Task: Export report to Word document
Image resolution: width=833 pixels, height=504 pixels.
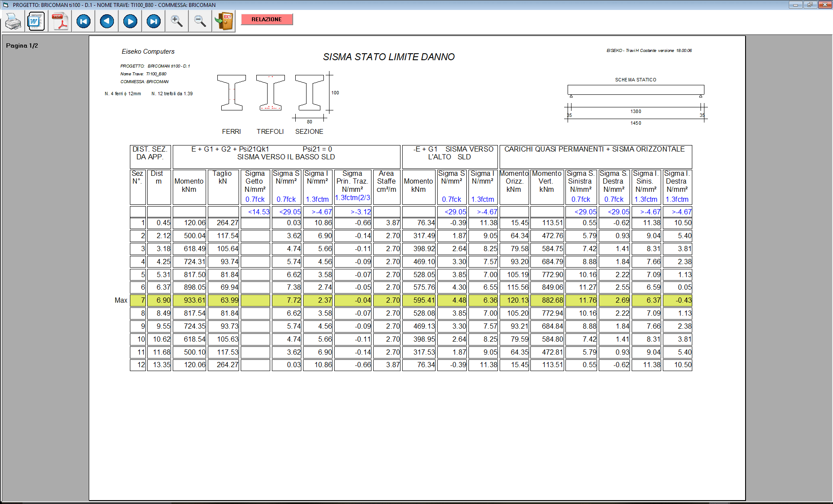Action: [36, 21]
